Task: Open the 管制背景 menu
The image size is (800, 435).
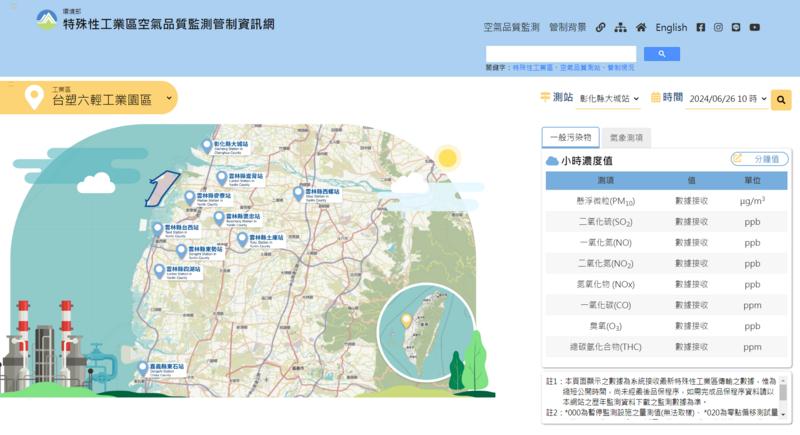Action: pos(567,28)
